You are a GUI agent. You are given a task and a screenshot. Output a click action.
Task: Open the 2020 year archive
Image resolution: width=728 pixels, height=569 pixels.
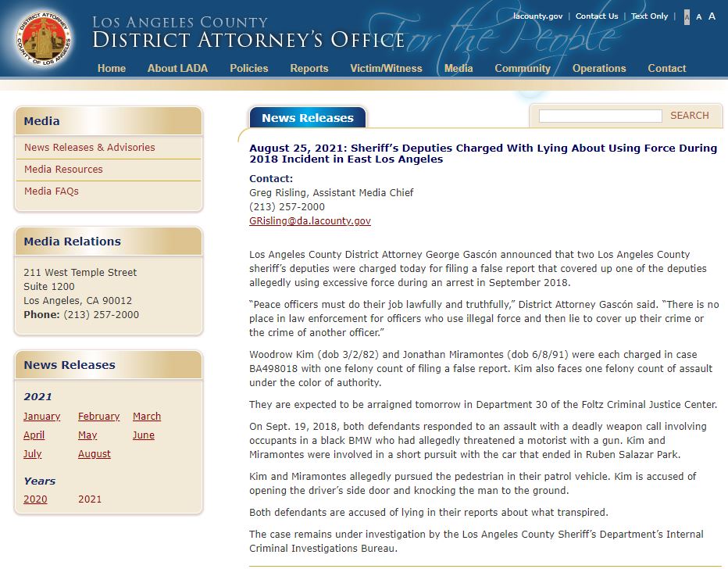tap(35, 499)
